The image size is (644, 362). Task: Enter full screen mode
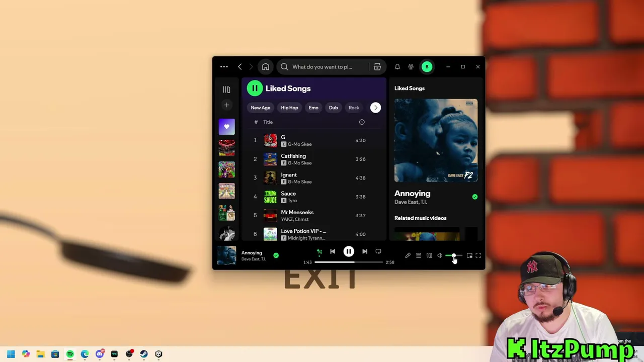pyautogui.click(x=478, y=256)
